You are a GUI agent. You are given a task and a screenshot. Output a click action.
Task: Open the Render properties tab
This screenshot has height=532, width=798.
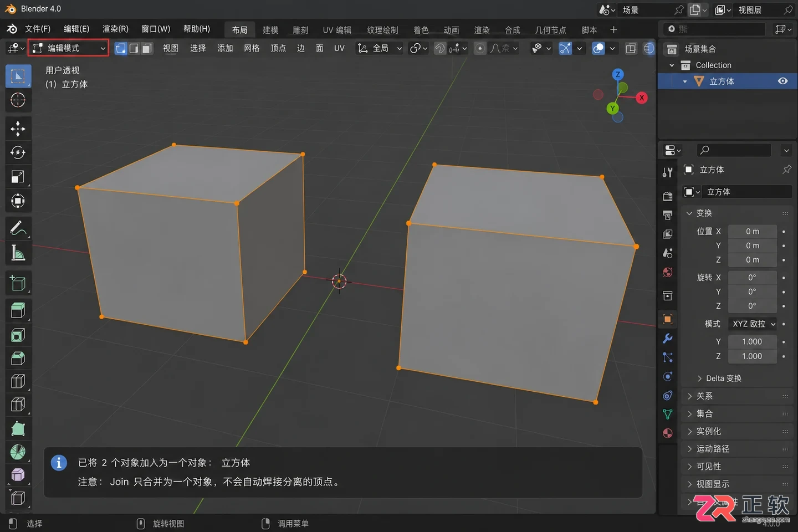click(668, 196)
